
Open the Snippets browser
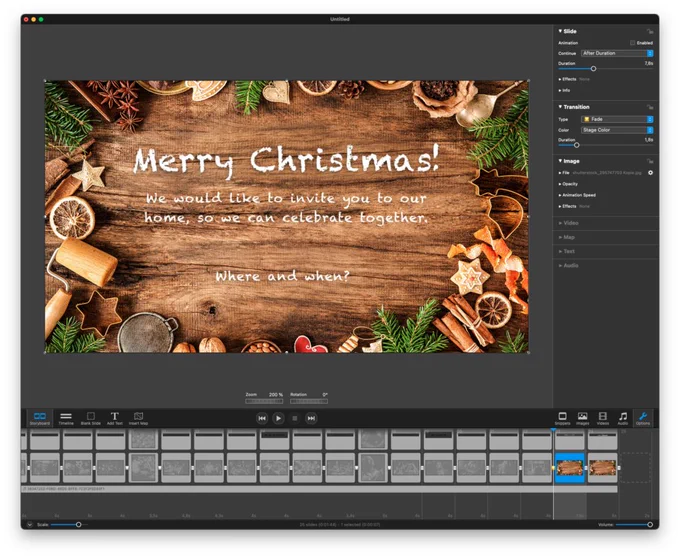(x=562, y=418)
